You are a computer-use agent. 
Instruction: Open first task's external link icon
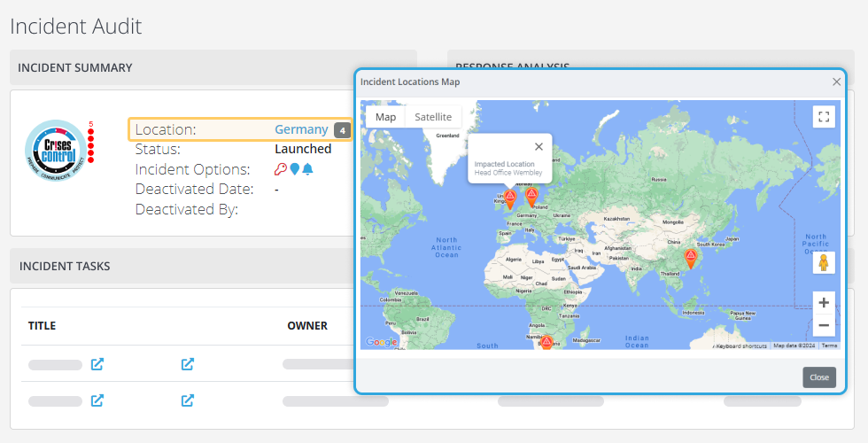click(97, 363)
